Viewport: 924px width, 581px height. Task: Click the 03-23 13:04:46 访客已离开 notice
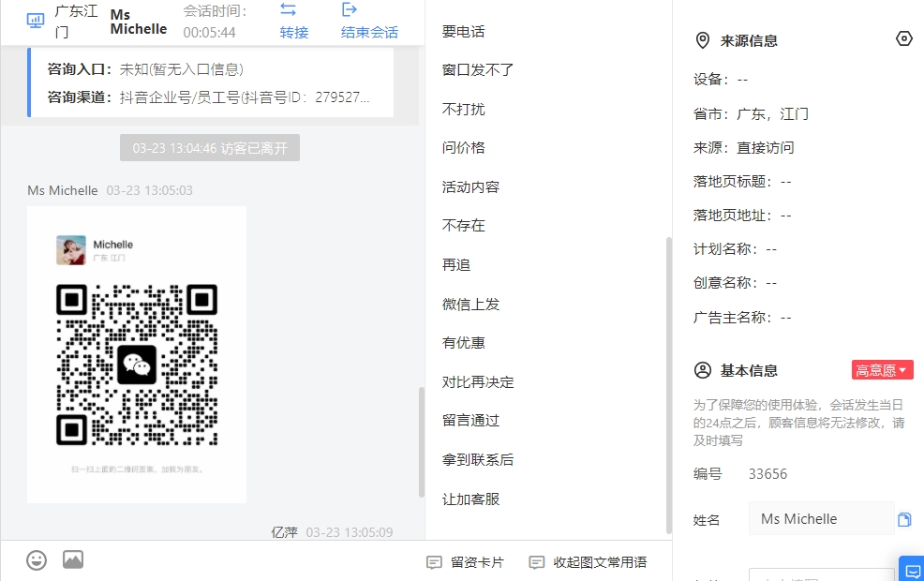[x=210, y=148]
